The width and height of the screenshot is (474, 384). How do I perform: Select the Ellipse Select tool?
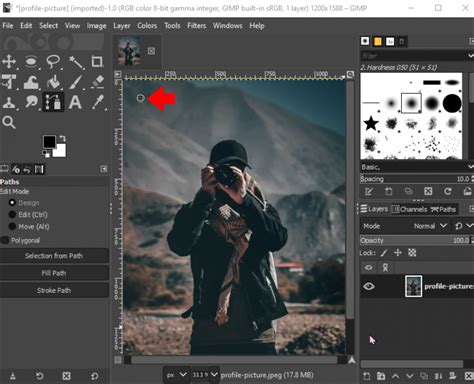coord(31,62)
